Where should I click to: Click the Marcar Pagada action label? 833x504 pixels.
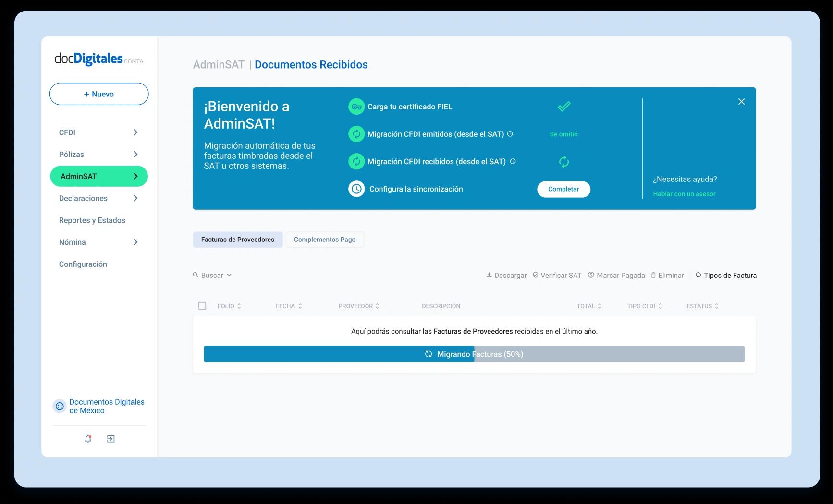(621, 276)
